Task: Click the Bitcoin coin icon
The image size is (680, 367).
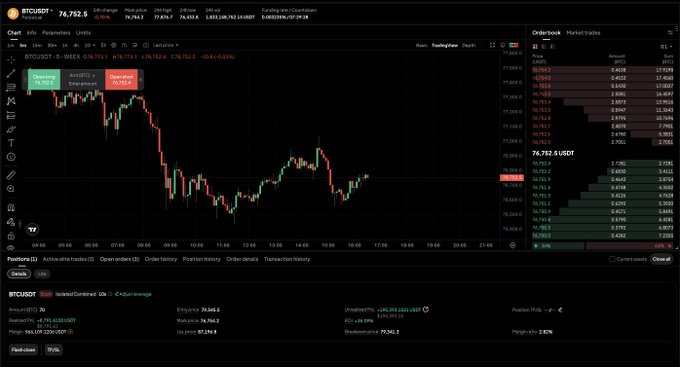Action: pos(13,14)
